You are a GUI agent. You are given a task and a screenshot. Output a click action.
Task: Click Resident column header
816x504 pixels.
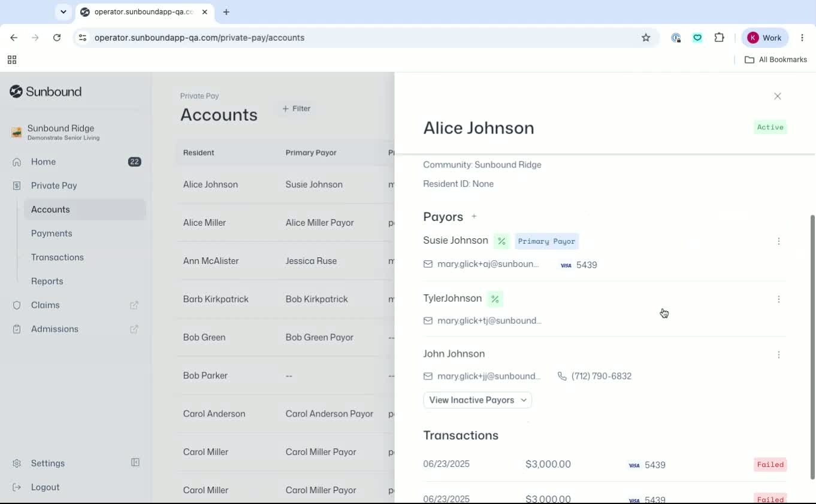point(198,153)
